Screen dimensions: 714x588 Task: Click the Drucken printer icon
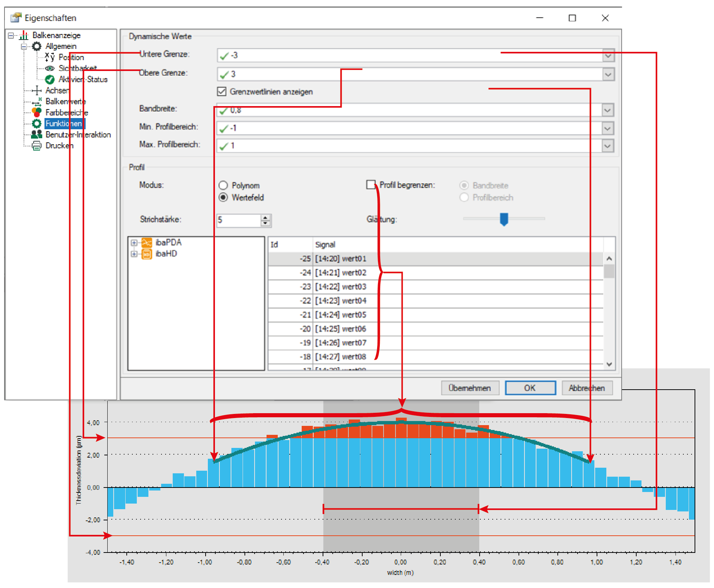[x=37, y=146]
